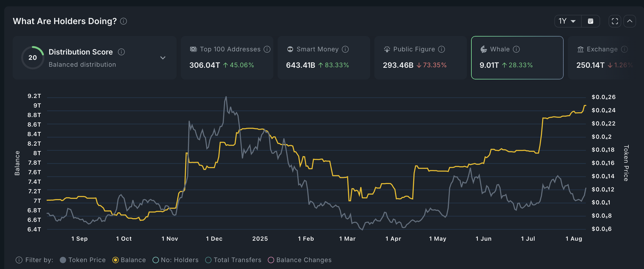Select the Top 100 Addresses card
This screenshot has height=269, width=644.
[227, 58]
